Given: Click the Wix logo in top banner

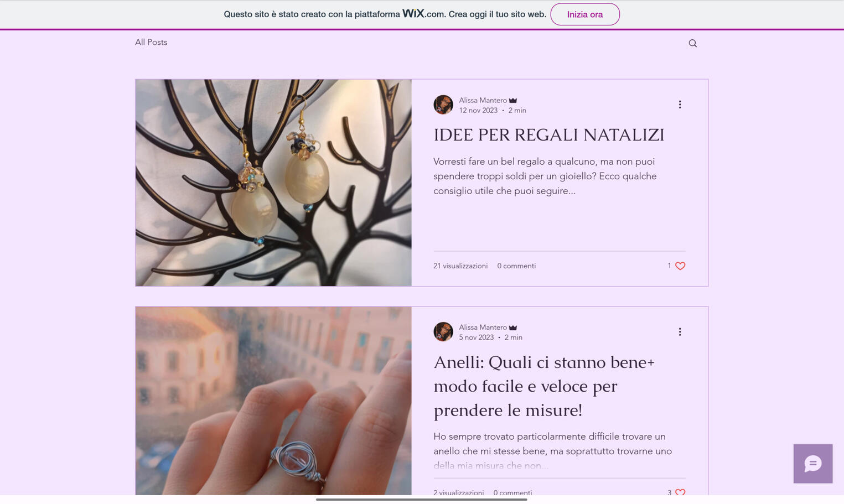Looking at the screenshot, I should [413, 13].
